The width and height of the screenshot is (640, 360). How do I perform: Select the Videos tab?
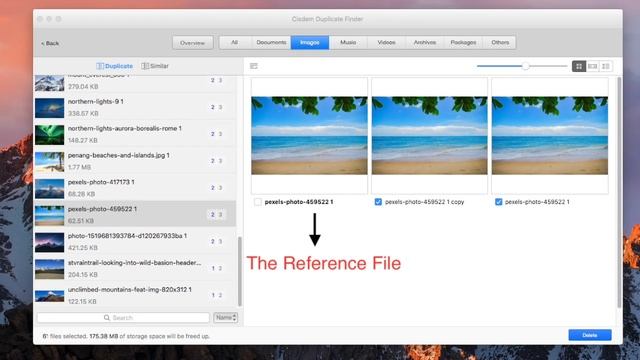click(387, 42)
